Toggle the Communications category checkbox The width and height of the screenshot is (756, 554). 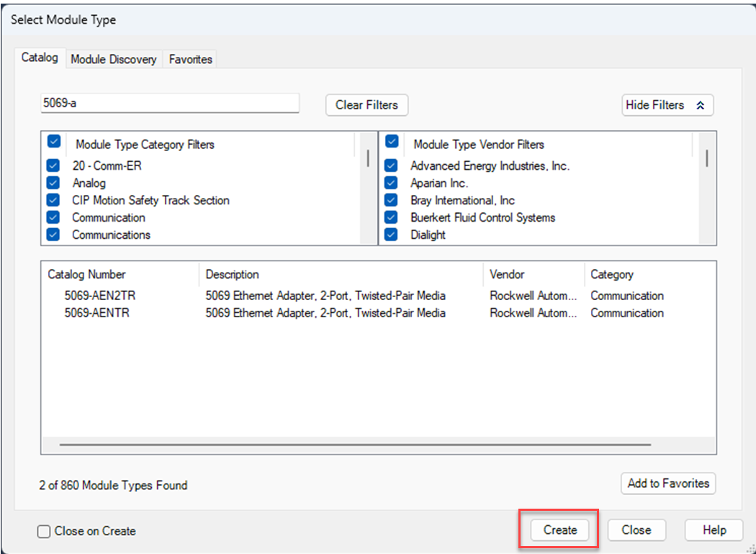[x=53, y=235]
